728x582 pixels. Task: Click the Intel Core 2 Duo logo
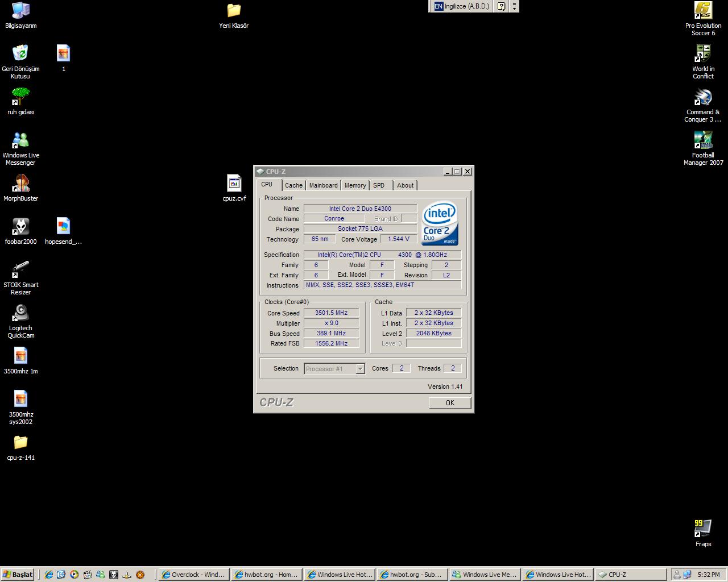(440, 224)
